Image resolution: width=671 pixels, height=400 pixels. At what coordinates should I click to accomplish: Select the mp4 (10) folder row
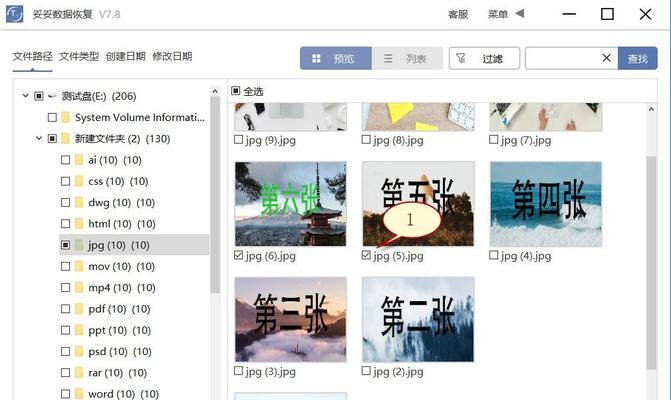134,287
